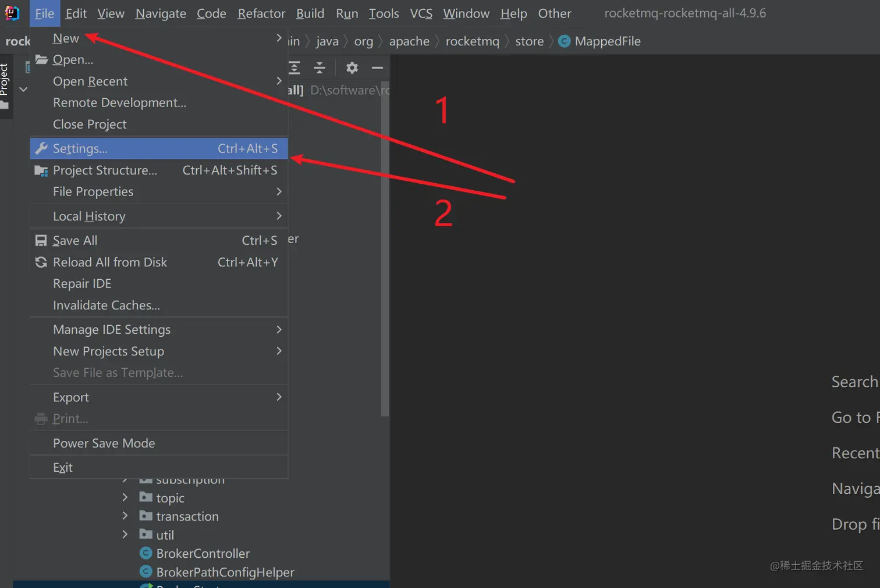Open project view options gear icon
The height and width of the screenshot is (588, 880).
[352, 67]
